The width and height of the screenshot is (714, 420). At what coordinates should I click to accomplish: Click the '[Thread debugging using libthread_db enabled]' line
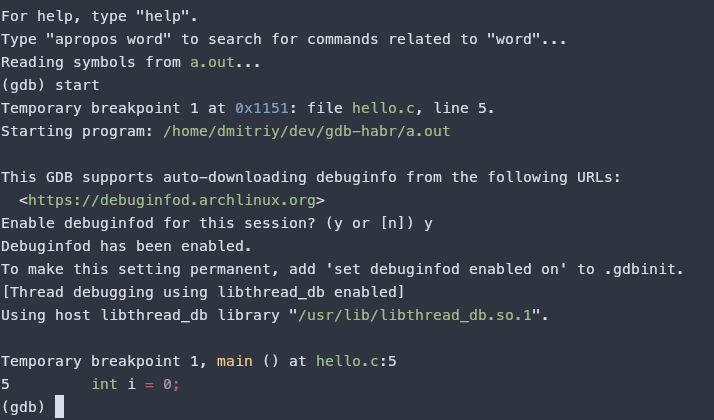point(202,292)
